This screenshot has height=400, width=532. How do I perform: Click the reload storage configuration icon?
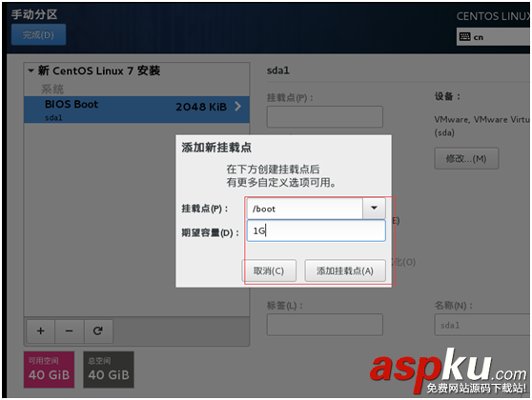[98, 330]
